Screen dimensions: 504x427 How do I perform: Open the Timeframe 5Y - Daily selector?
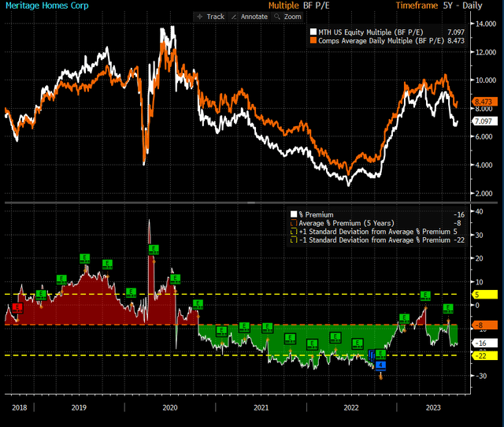pos(439,6)
